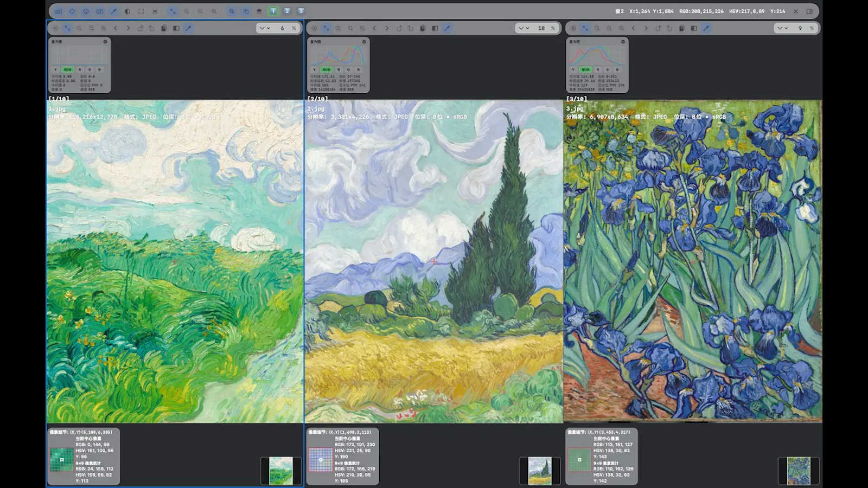Toggle the split-view icon in the 1.jpg pane
The width and height of the screenshot is (868, 488).
[176, 28]
